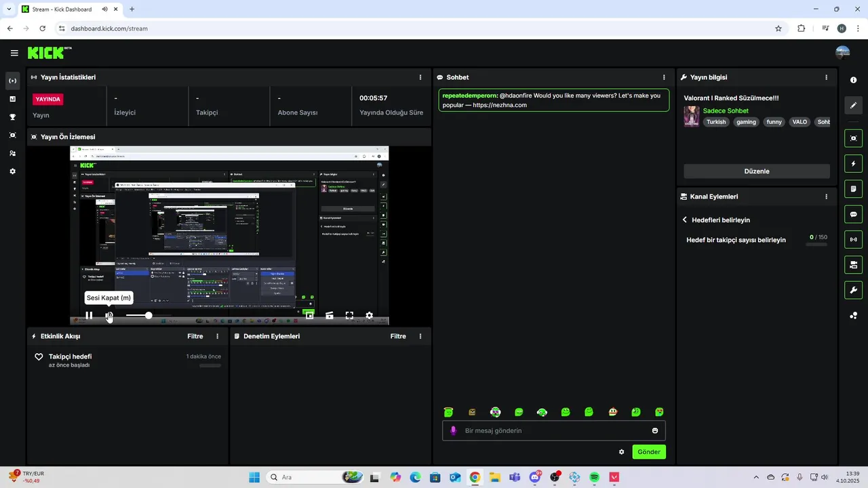Click the first Kick emote in the emote row

448,412
